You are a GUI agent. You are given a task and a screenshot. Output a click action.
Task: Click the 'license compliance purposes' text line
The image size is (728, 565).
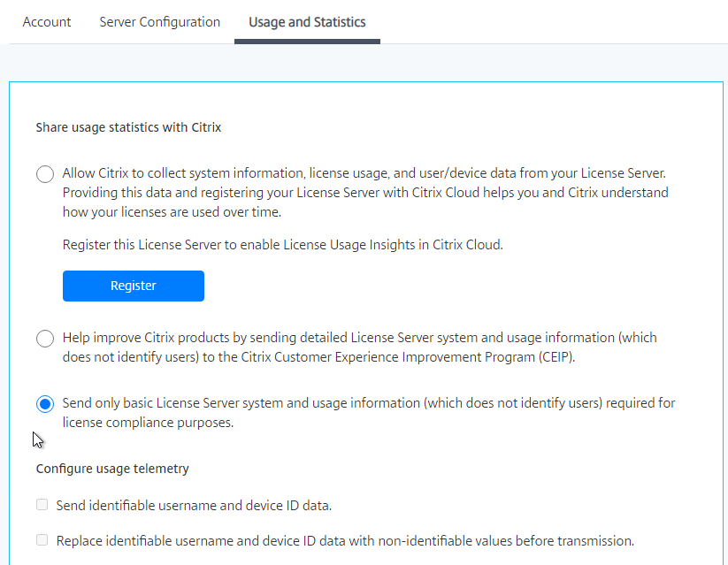(148, 423)
